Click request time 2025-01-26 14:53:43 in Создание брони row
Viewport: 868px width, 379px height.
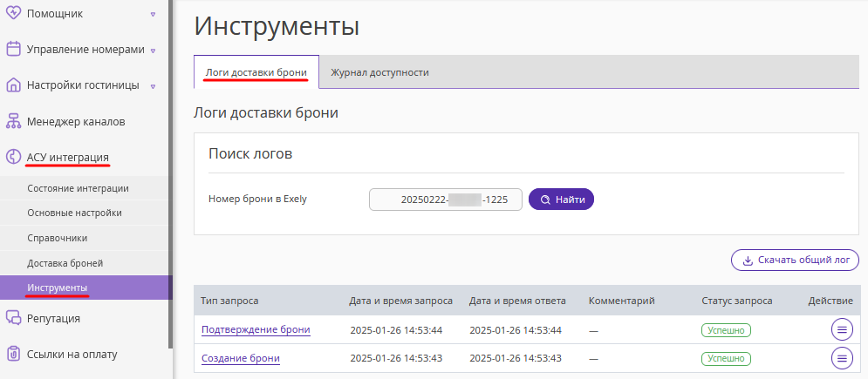396,359
